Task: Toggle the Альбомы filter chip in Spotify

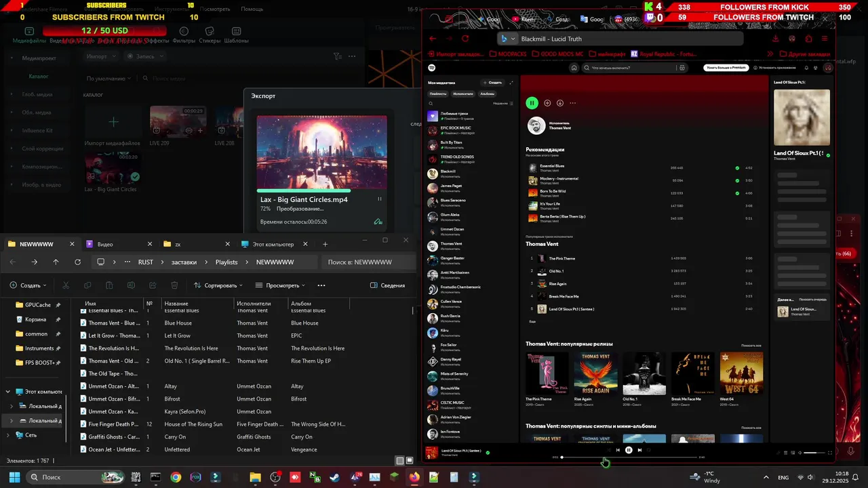Action: [x=488, y=94]
